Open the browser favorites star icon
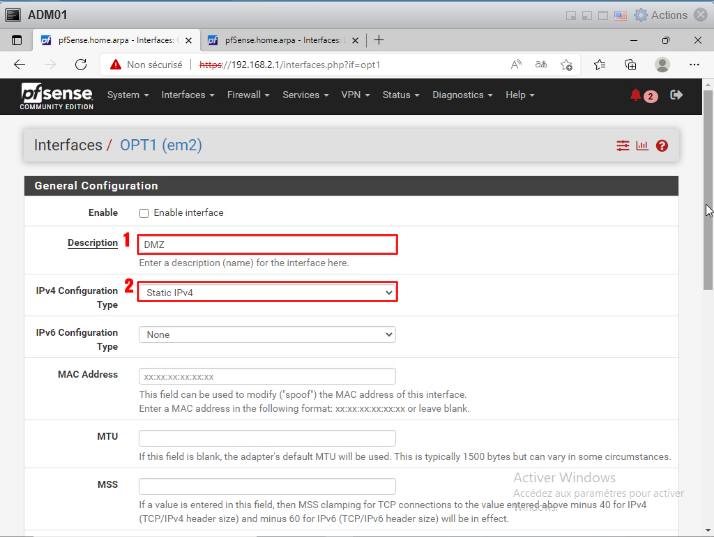Viewport: 714px width, 537px height. (599, 64)
